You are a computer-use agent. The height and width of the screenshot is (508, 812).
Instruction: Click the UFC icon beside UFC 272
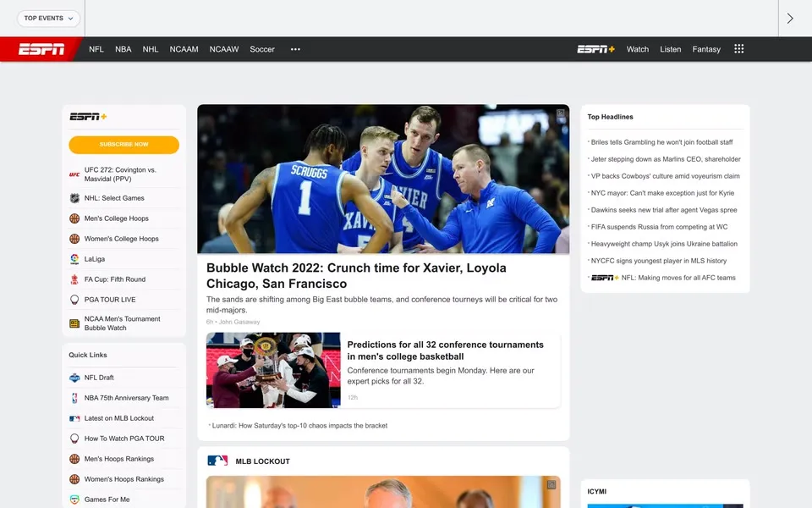click(x=74, y=174)
